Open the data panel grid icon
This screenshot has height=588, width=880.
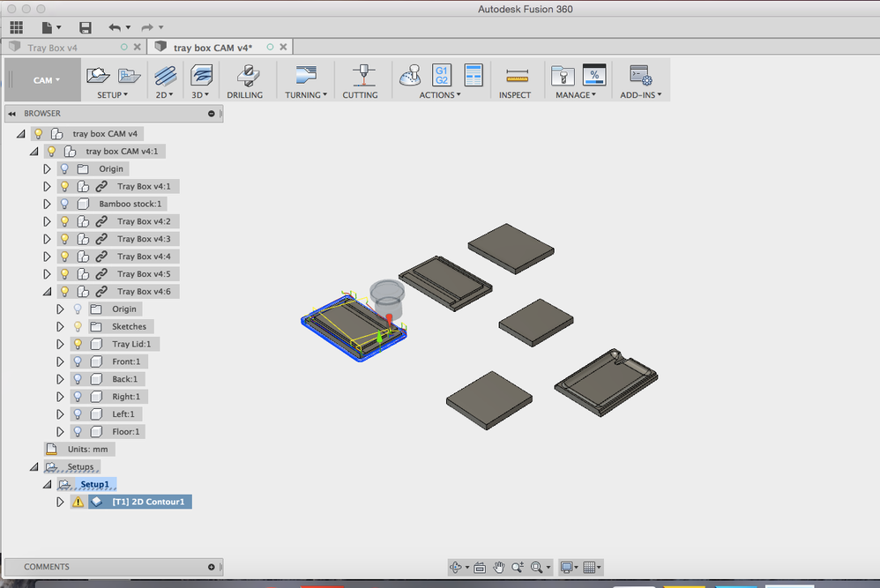pos(16,27)
